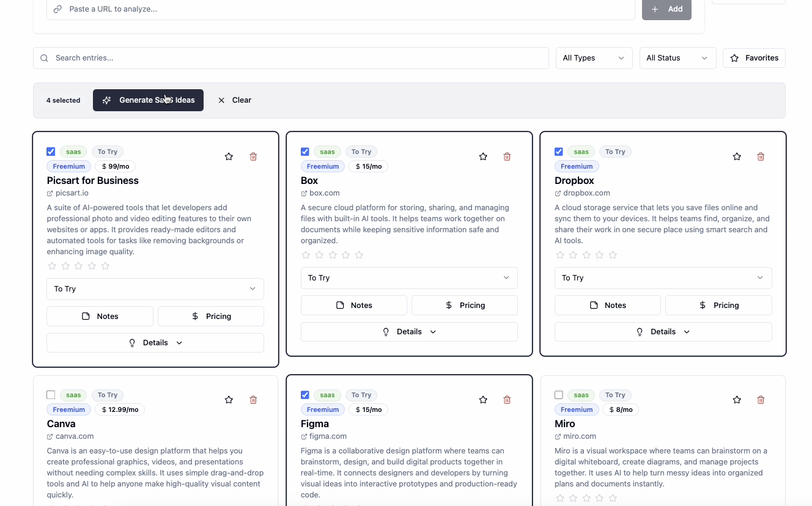The width and height of the screenshot is (812, 506).
Task: Focus the Paste a URL to analyze field
Action: 341,9
